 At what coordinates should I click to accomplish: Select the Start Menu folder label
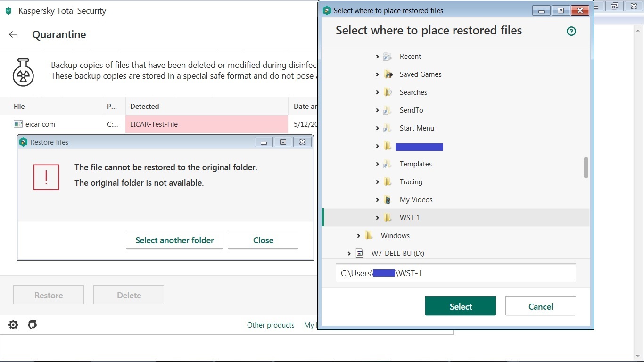click(417, 128)
